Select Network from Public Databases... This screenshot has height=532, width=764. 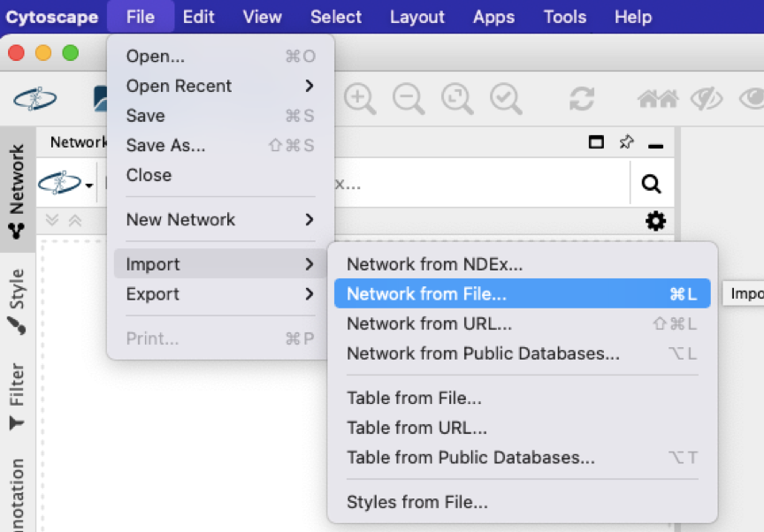[x=523, y=353]
